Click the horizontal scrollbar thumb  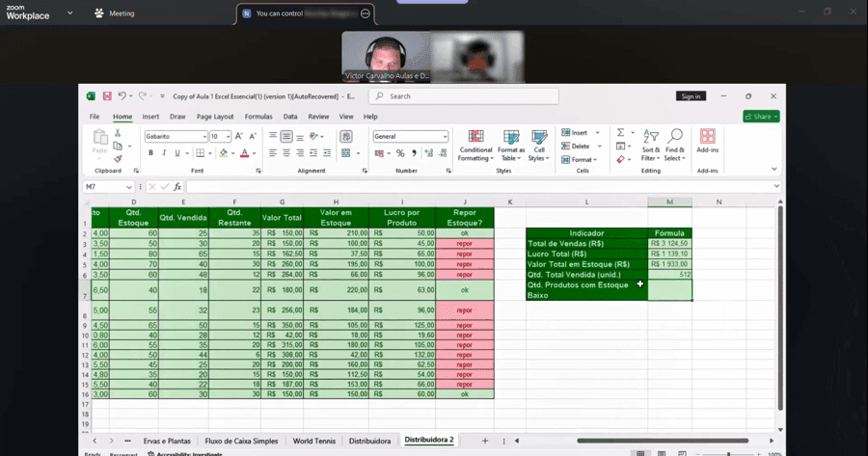pos(662,442)
